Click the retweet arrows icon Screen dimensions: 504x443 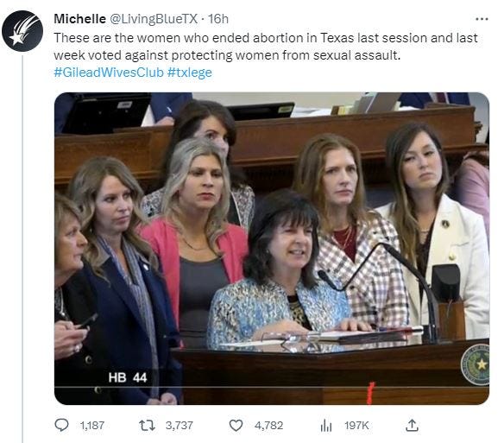[x=147, y=426]
